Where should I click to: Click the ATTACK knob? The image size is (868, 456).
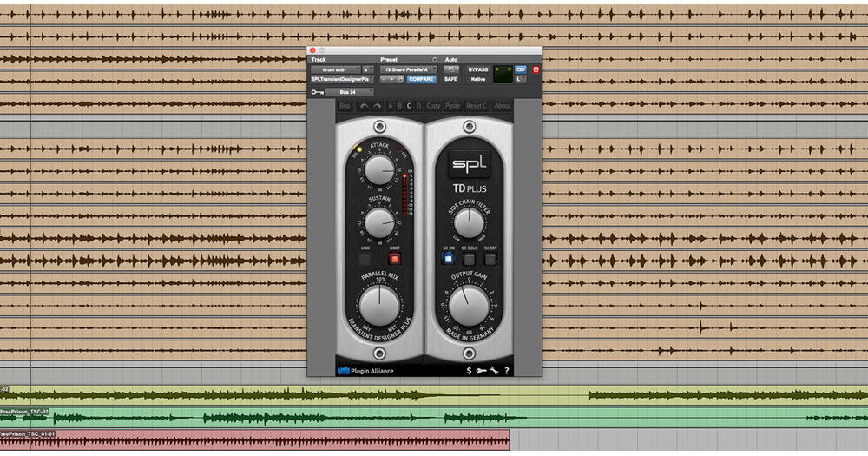coord(380,169)
